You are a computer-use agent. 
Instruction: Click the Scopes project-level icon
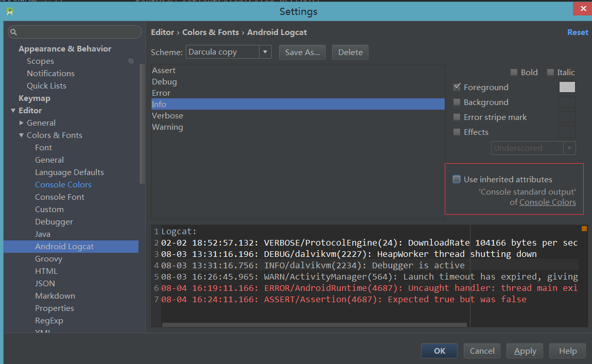tap(131, 61)
